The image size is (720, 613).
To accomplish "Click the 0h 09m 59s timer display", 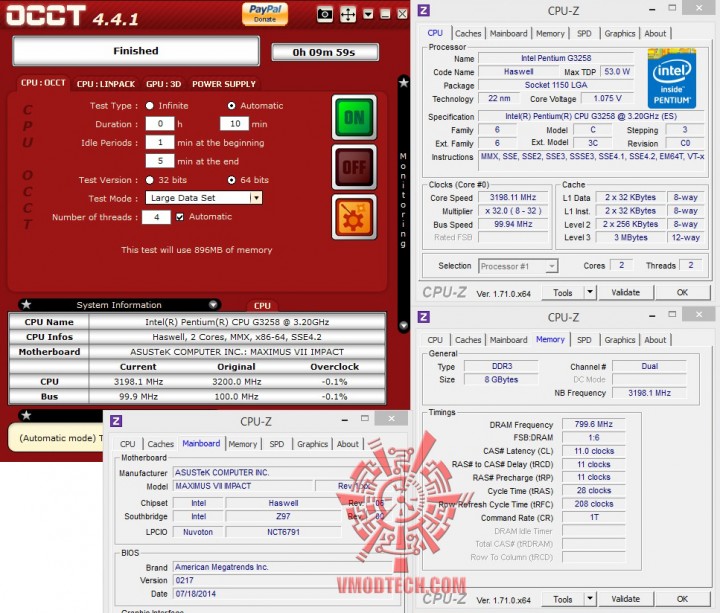I will pyautogui.click(x=325, y=52).
